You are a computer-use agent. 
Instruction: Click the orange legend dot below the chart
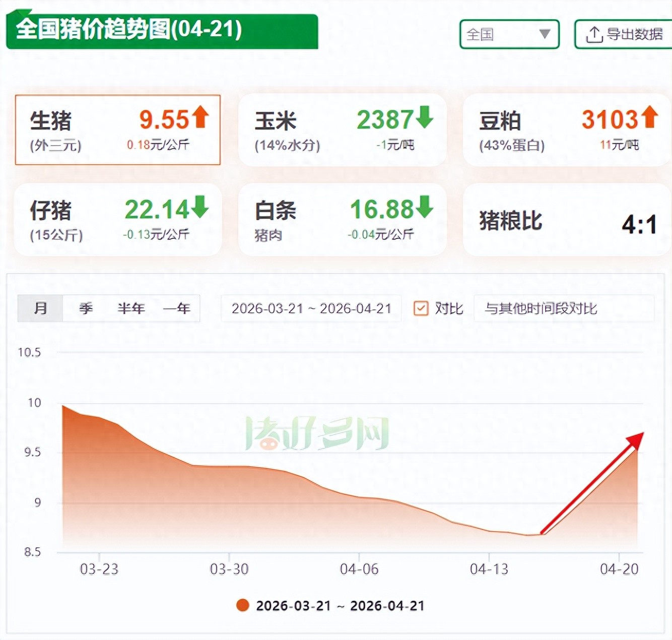[243, 605]
